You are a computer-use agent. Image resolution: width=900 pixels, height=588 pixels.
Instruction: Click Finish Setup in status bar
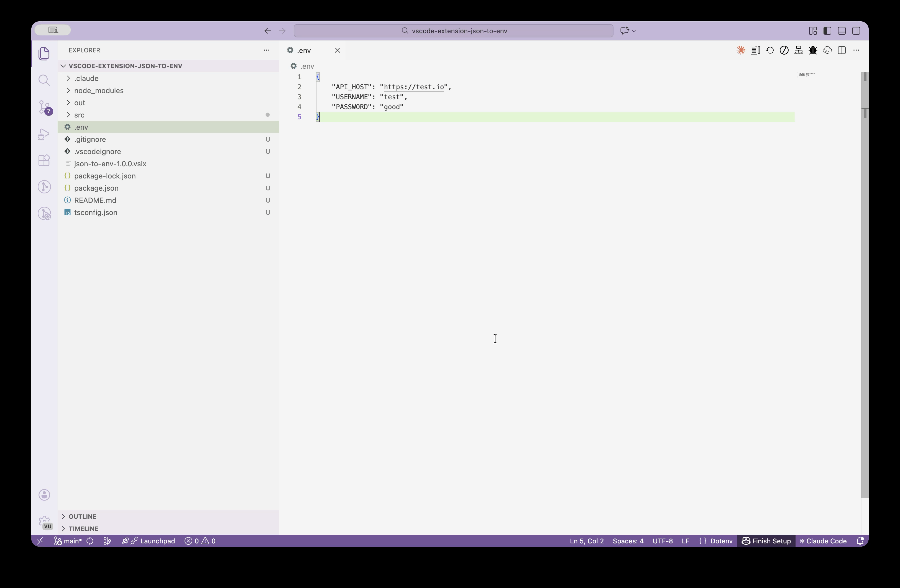766,541
